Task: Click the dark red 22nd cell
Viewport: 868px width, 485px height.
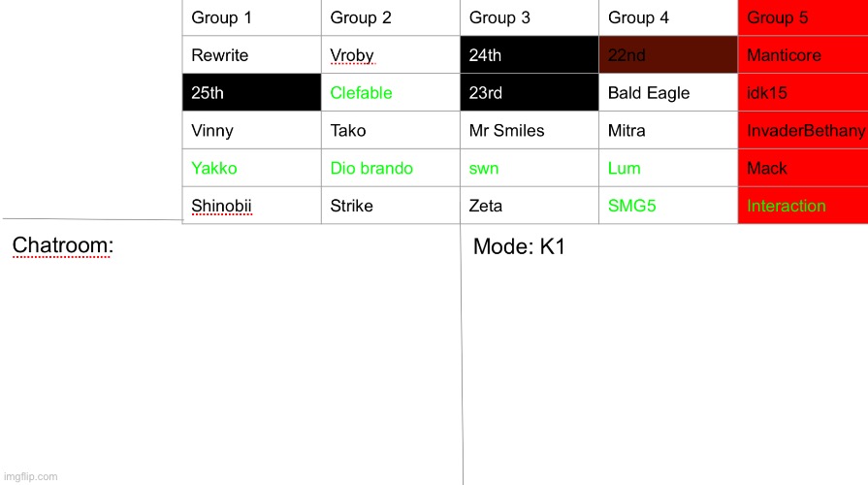Action: click(x=668, y=55)
